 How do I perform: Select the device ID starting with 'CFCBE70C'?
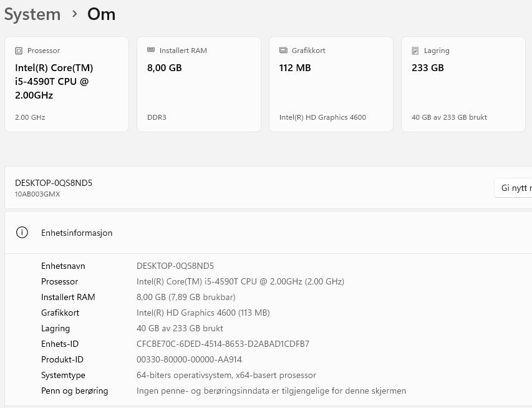(x=223, y=344)
